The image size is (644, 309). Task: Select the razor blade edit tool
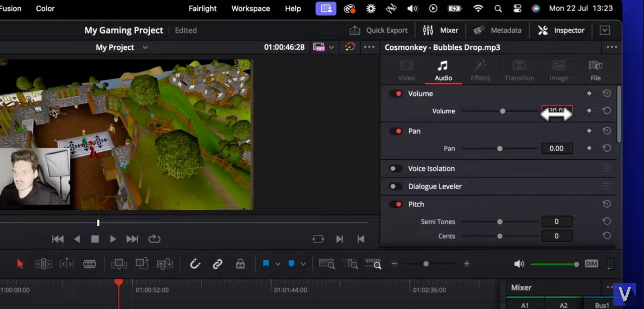pos(89,264)
